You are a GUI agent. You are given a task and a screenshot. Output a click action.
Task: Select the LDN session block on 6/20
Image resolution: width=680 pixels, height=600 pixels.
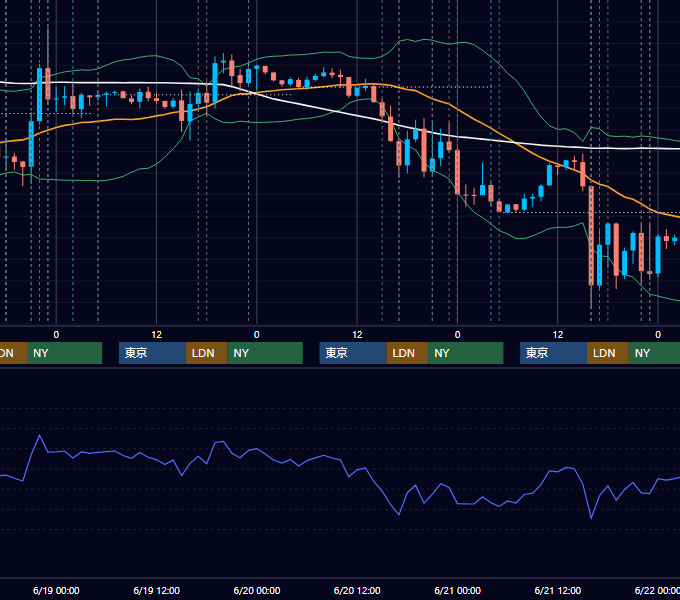coord(407,353)
